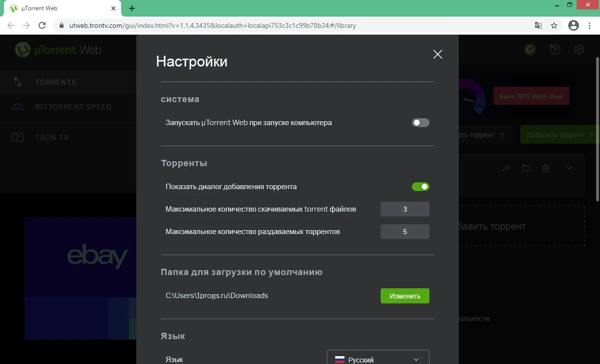
Task: Click the Настройки dialog title
Action: [192, 62]
